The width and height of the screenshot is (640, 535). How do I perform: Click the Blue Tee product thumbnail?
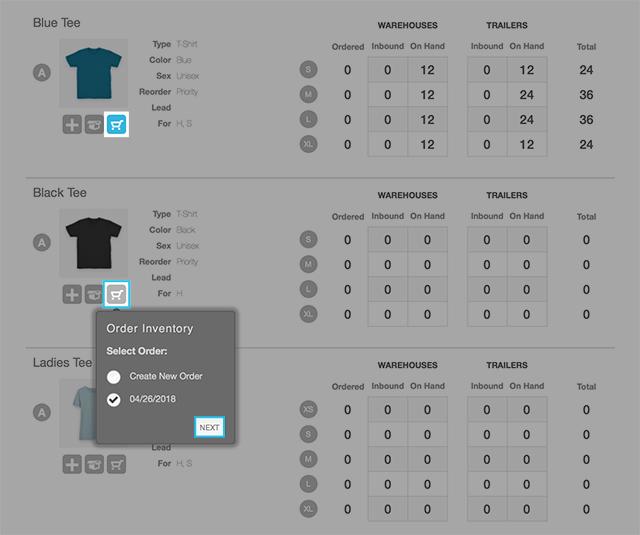click(94, 72)
